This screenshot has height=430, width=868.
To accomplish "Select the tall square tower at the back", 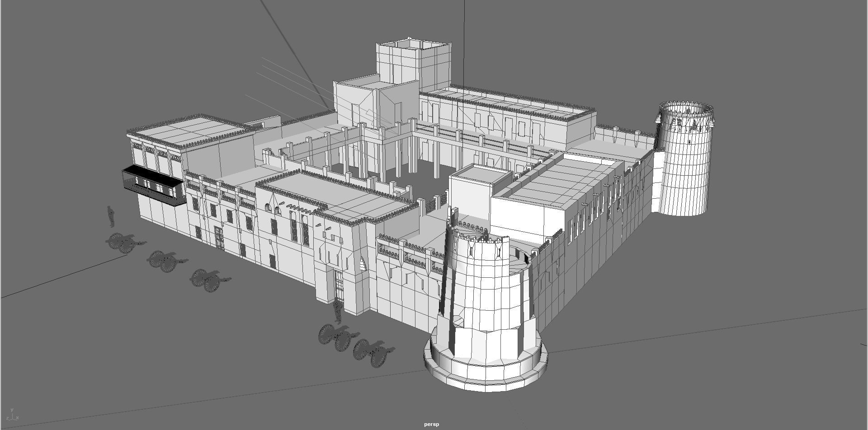I will click(415, 65).
